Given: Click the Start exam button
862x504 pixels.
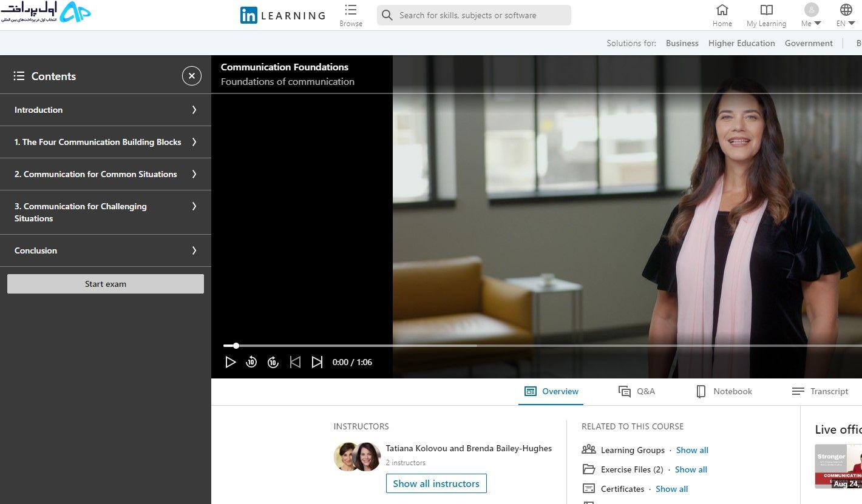Looking at the screenshot, I should pos(106,284).
